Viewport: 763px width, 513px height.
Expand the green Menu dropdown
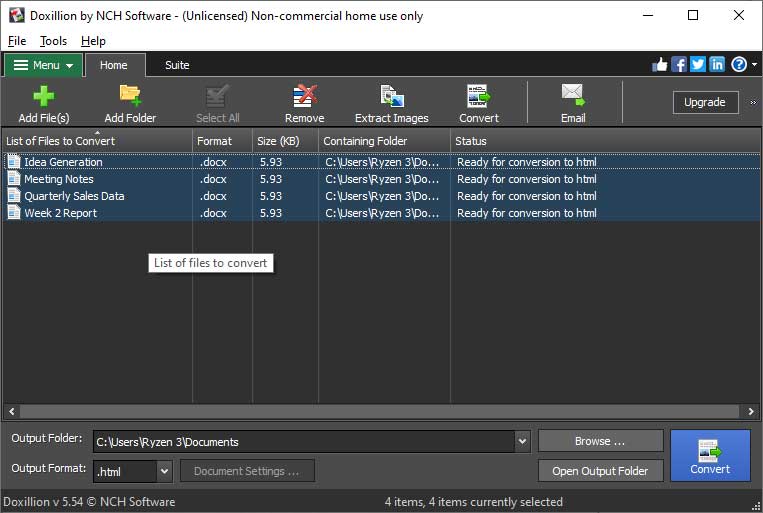(43, 65)
